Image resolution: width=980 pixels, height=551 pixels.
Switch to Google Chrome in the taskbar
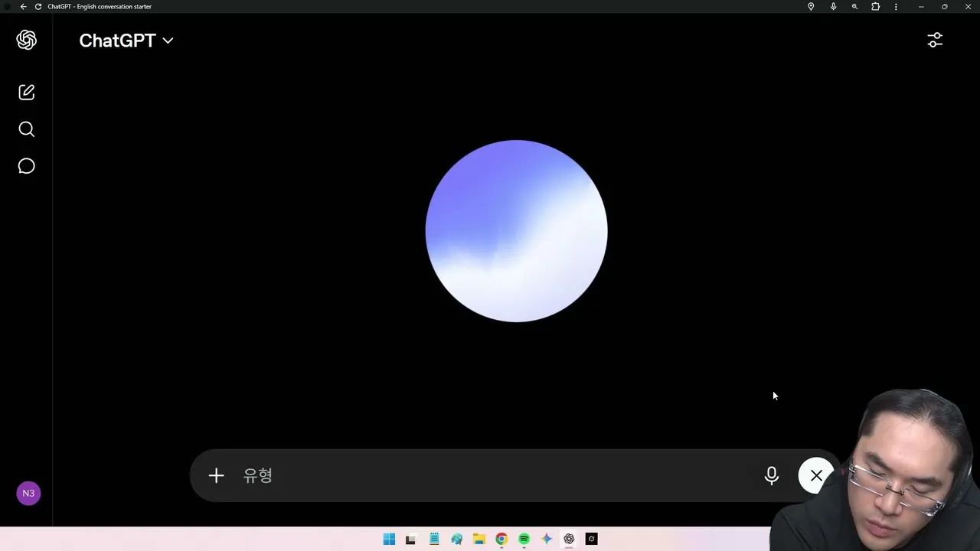click(x=501, y=540)
